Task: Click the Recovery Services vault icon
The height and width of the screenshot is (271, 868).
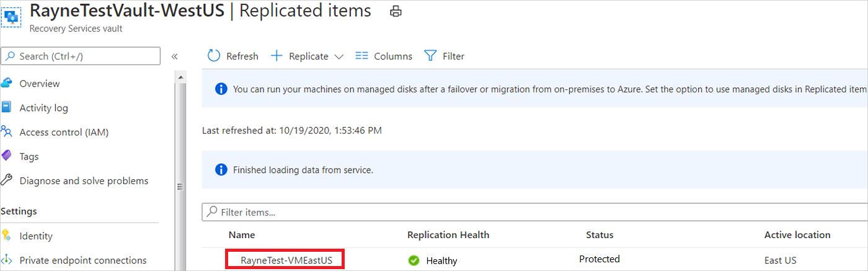Action: tap(11, 16)
